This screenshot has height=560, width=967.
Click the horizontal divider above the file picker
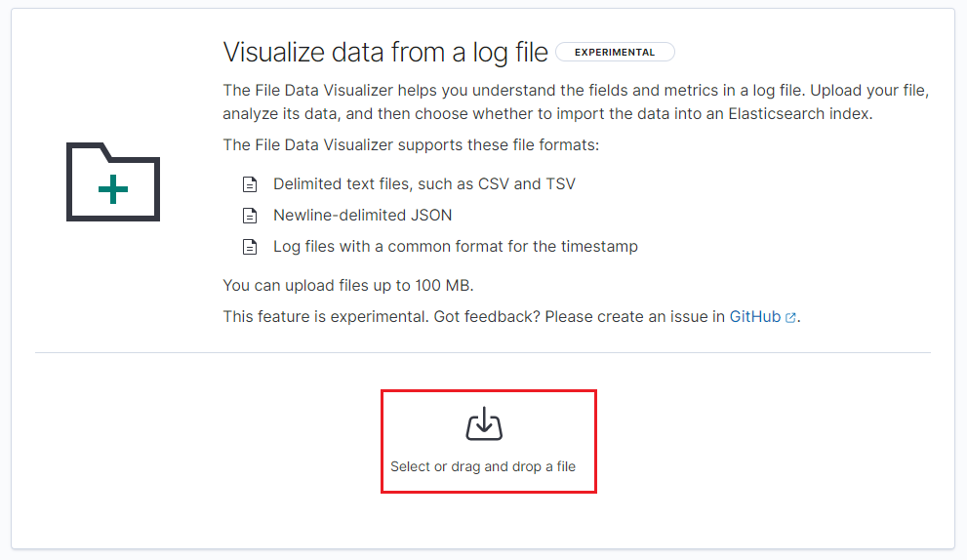coord(483,352)
